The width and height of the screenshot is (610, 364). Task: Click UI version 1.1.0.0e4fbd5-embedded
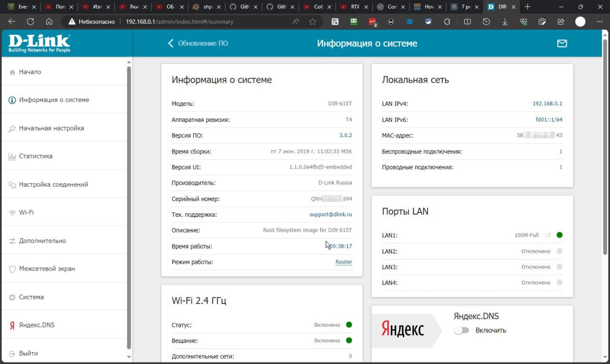321,167
